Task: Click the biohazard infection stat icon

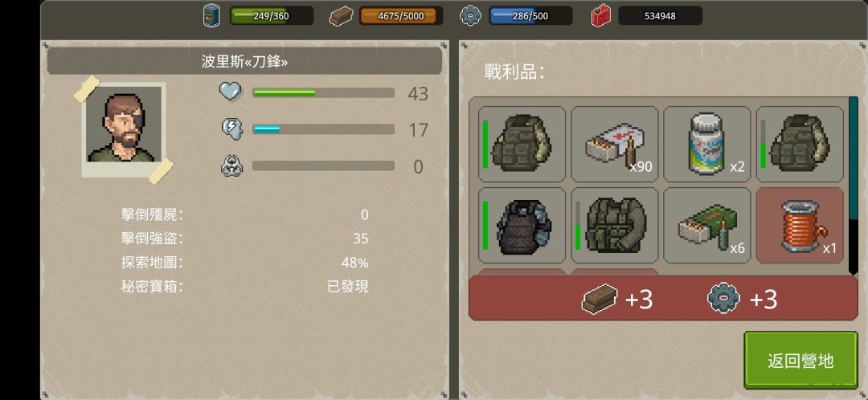Action: pos(231,165)
